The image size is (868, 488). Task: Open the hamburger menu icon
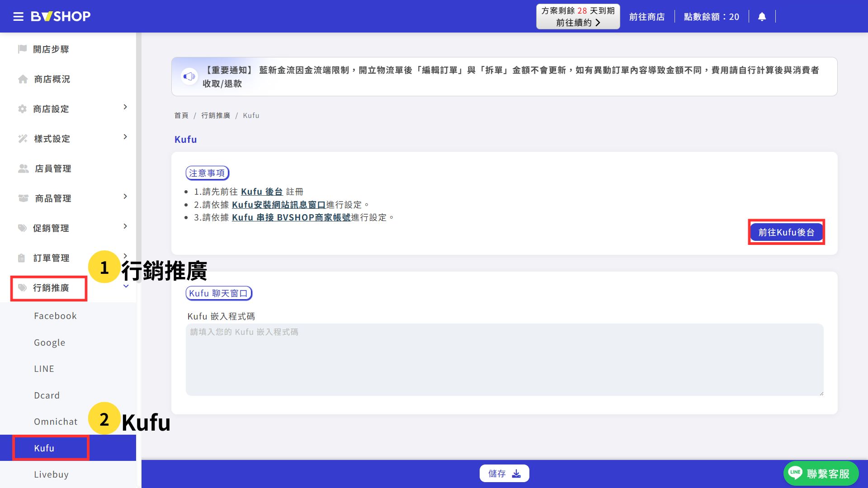(x=18, y=17)
